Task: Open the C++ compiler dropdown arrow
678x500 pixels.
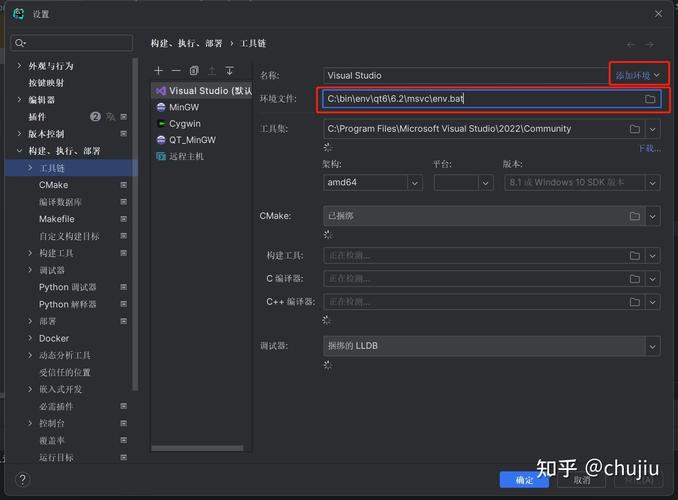Action: click(652, 301)
